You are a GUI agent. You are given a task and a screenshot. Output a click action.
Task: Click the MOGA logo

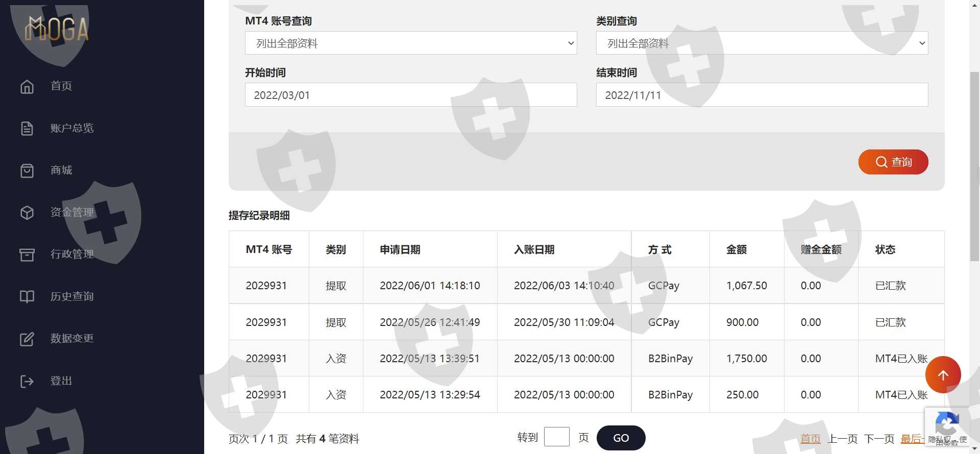[x=57, y=29]
